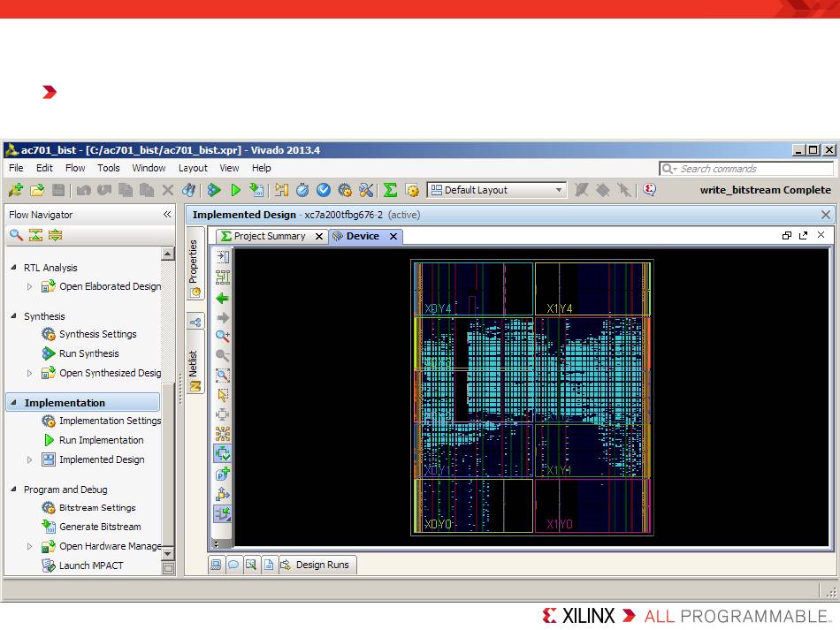Click Run Implementation in Flow Navigator
This screenshot has width=840, height=630.
pos(102,440)
